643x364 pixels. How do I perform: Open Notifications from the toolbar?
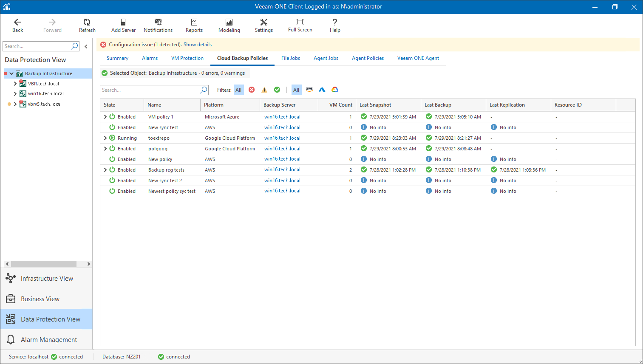[158, 25]
